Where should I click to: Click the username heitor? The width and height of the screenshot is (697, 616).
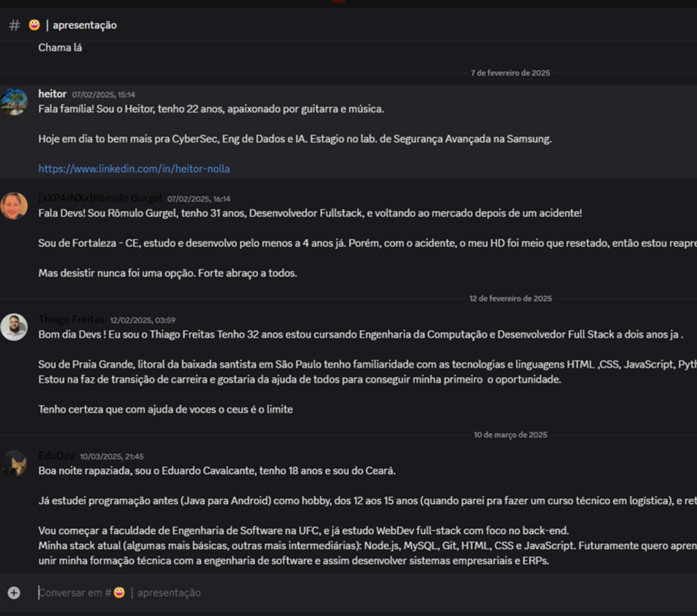coord(52,94)
